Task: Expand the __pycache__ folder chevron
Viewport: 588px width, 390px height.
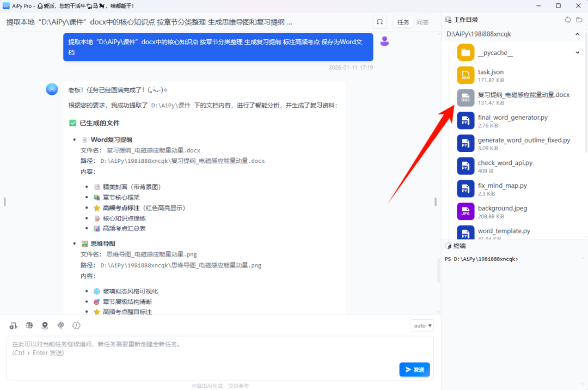Action: click(578, 52)
